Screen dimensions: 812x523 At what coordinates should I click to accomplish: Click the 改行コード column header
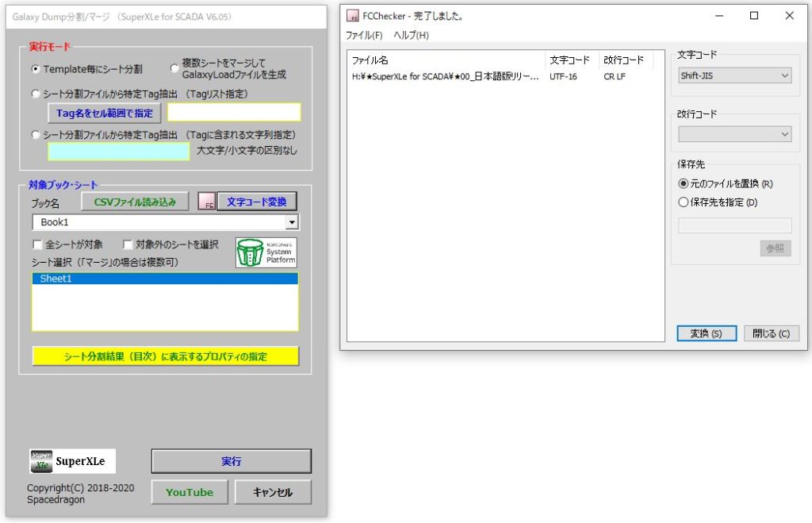click(x=626, y=60)
